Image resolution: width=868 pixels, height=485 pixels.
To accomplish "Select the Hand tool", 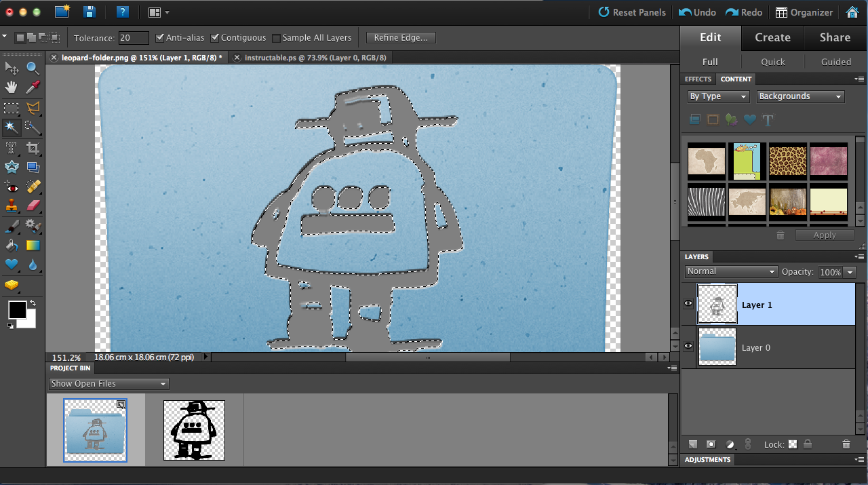I will pos(12,87).
